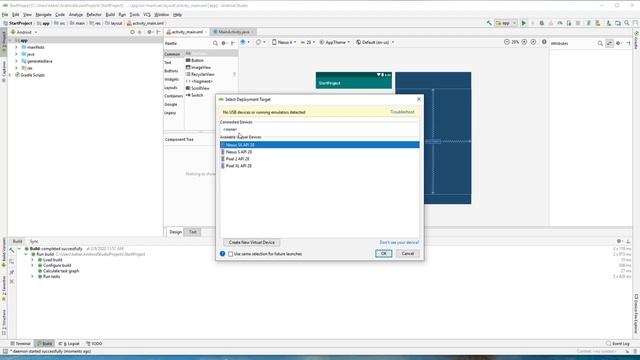Click the Troubleshoot link
This screenshot has width=640, height=360.
(x=402, y=112)
